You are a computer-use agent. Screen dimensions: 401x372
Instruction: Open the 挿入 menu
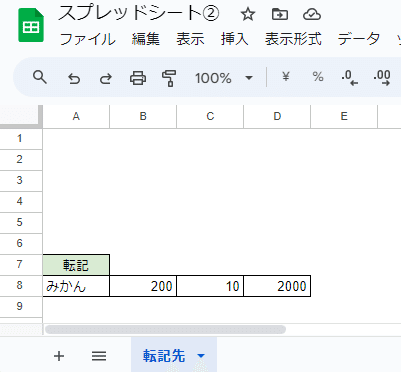coord(234,39)
